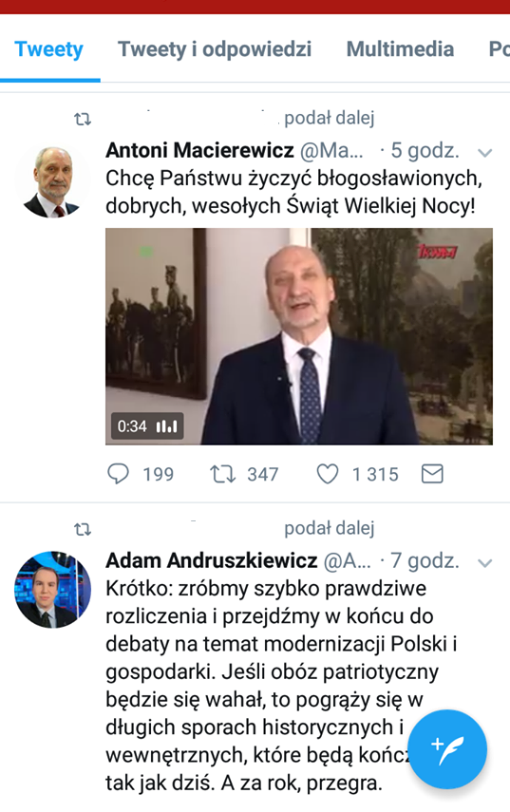The height and width of the screenshot is (812, 510).
Task: Open the Multimedia tab
Action: click(x=400, y=49)
